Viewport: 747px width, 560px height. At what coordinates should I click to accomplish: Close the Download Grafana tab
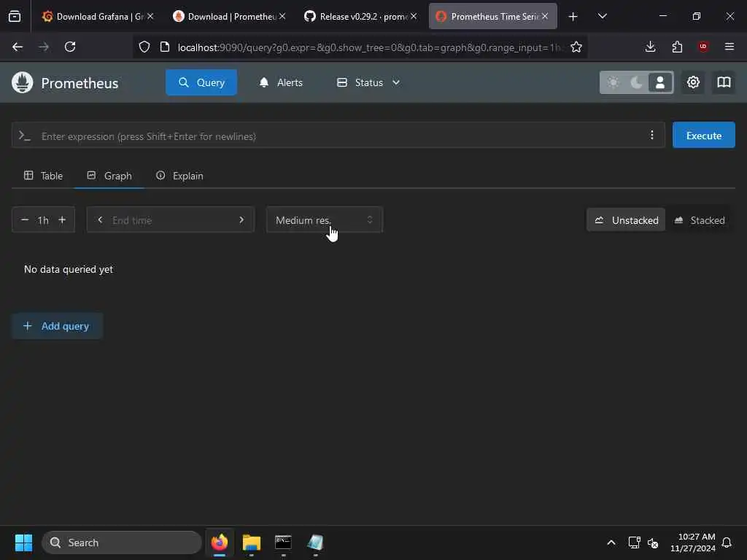tap(150, 16)
